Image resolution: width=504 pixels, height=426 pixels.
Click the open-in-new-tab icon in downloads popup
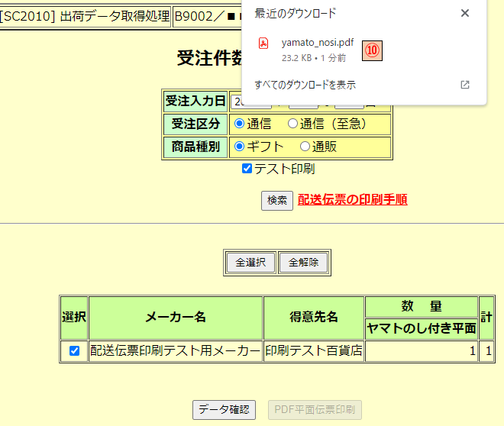click(465, 85)
